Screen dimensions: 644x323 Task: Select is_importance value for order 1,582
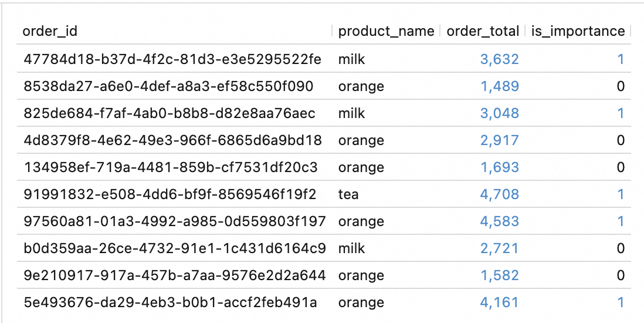[620, 275]
